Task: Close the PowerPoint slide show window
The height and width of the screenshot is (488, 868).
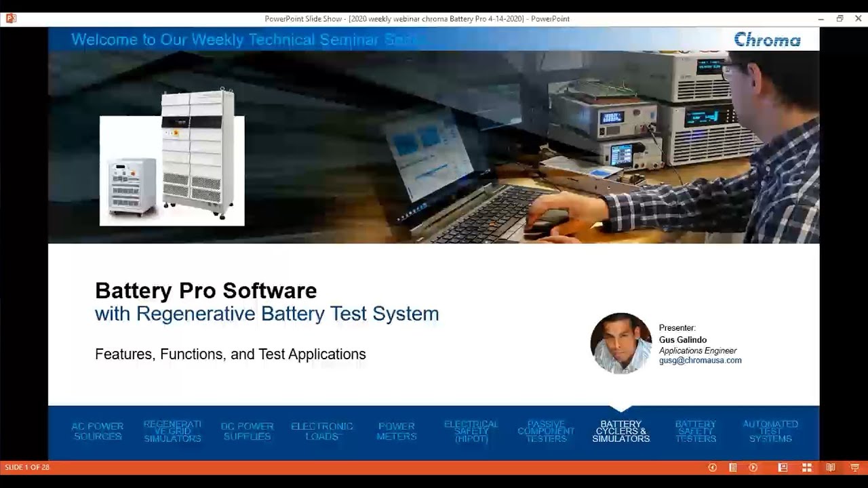Action: point(858,18)
